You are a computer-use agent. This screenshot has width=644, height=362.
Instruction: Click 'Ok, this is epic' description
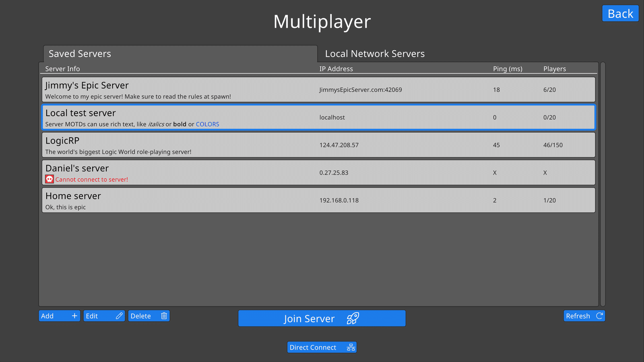pos(66,207)
